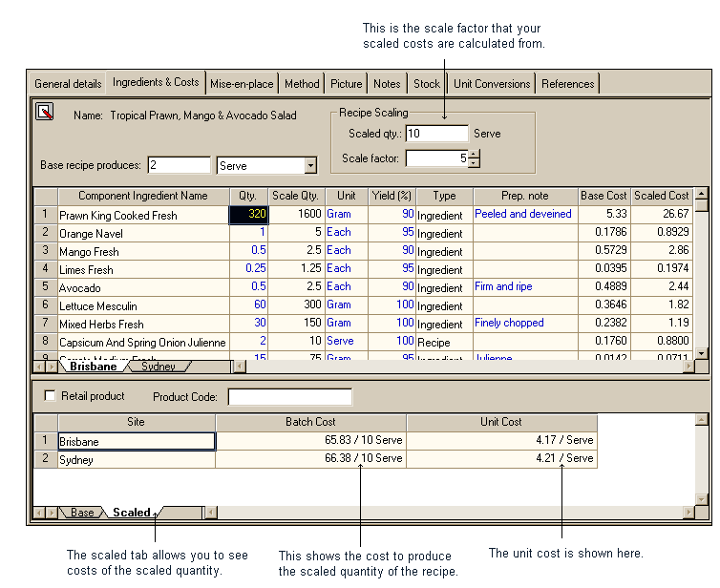Click the Recipe type cell in row 8
Screen dimensions: 720x588
pos(444,342)
